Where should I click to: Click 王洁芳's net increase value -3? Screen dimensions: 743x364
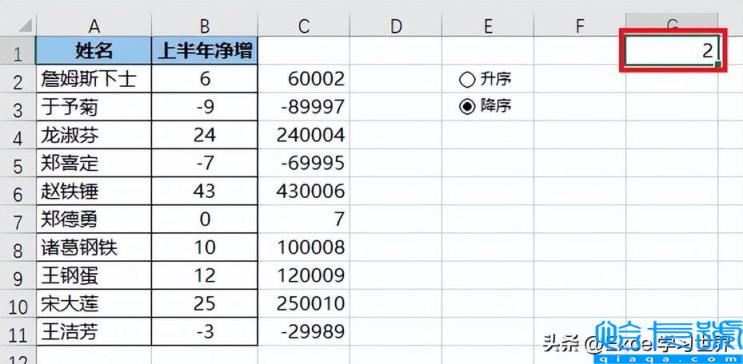click(x=205, y=332)
